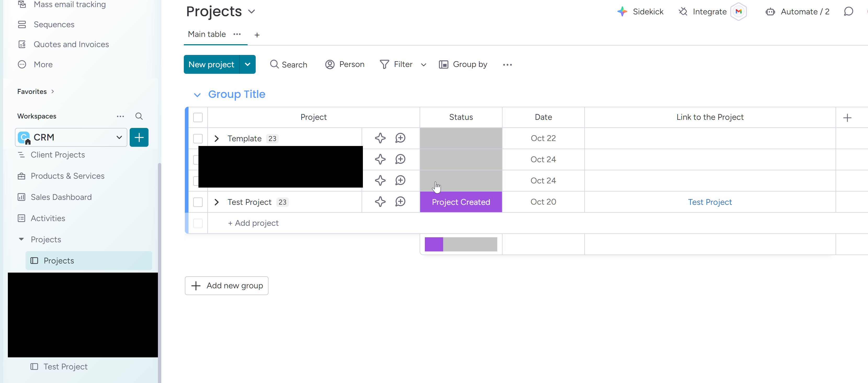Open toolbar more options ellipsis
Image resolution: width=868 pixels, height=383 pixels.
click(x=507, y=64)
